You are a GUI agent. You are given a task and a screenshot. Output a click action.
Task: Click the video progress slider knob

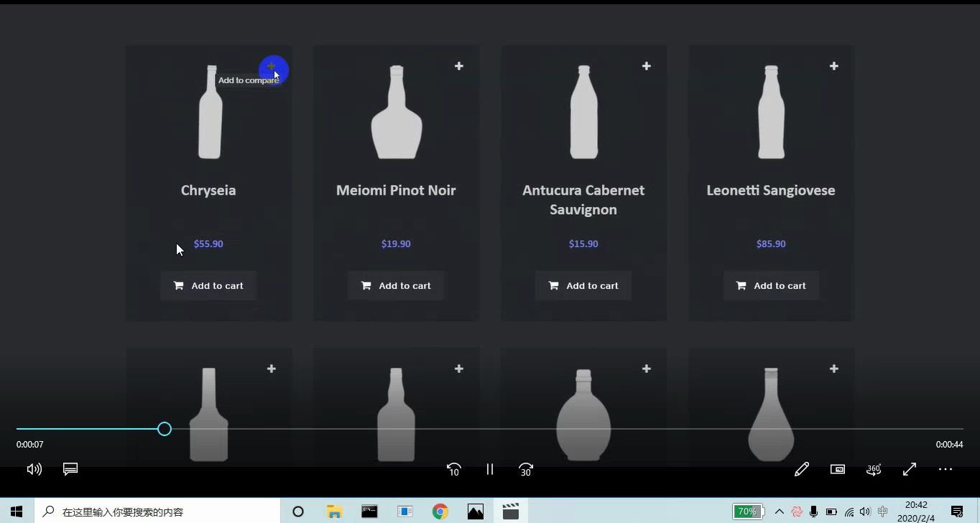point(165,429)
